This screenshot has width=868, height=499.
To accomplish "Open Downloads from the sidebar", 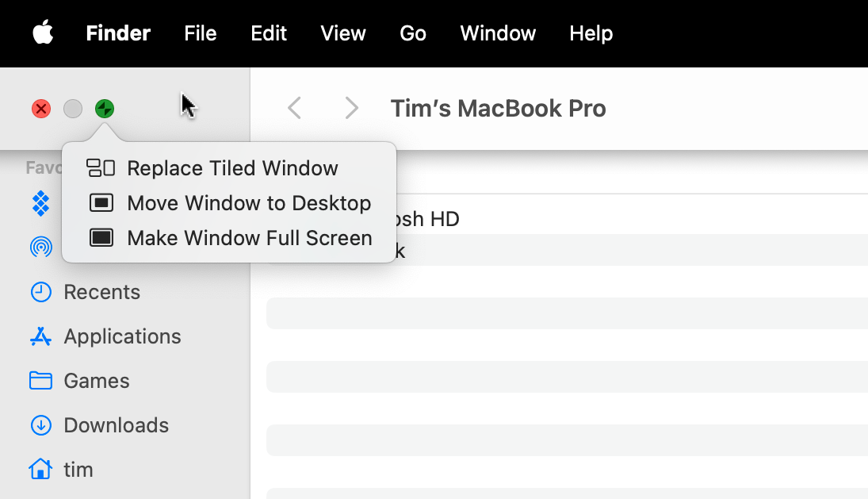I will click(116, 425).
